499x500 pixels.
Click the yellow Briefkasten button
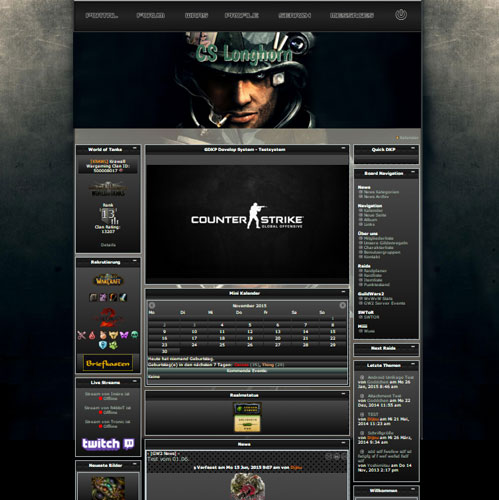[108, 363]
